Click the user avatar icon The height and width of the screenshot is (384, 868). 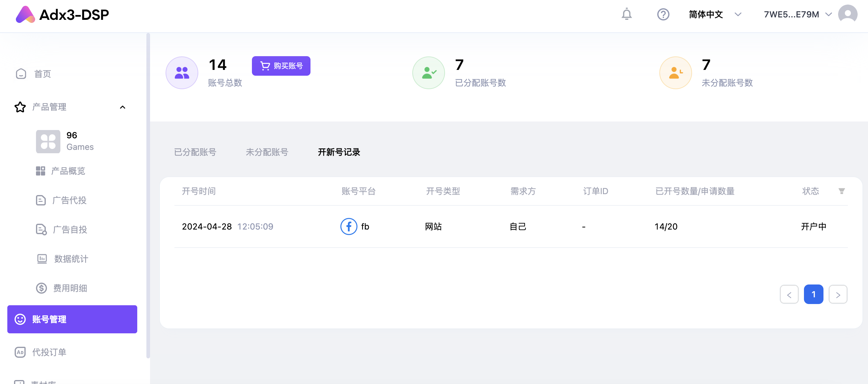click(x=848, y=14)
